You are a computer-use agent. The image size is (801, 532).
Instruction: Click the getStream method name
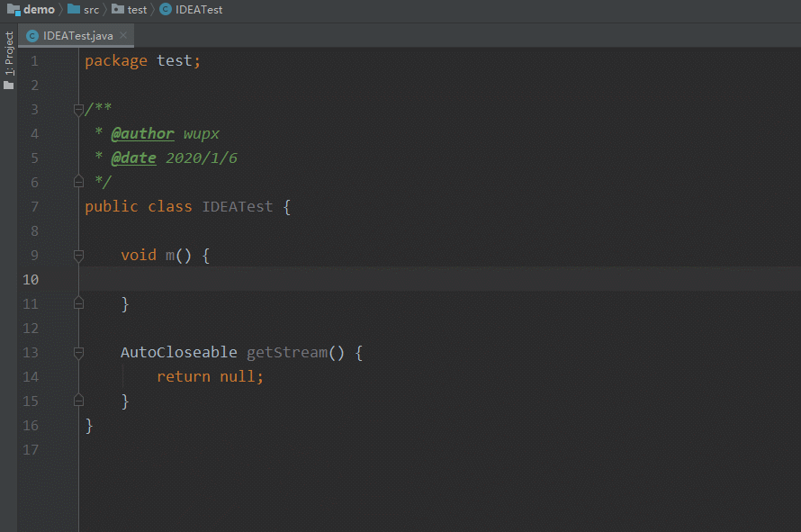point(287,353)
